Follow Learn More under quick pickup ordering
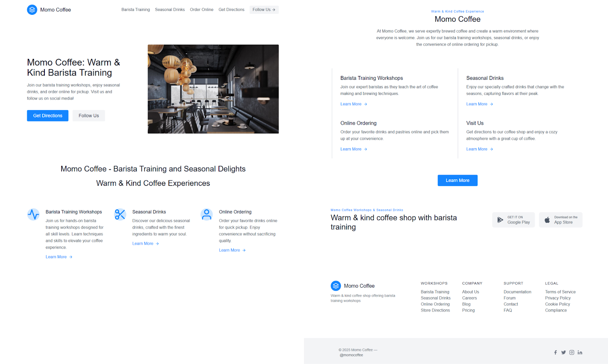Image resolution: width=608 pixels, height=364 pixels. [x=232, y=250]
